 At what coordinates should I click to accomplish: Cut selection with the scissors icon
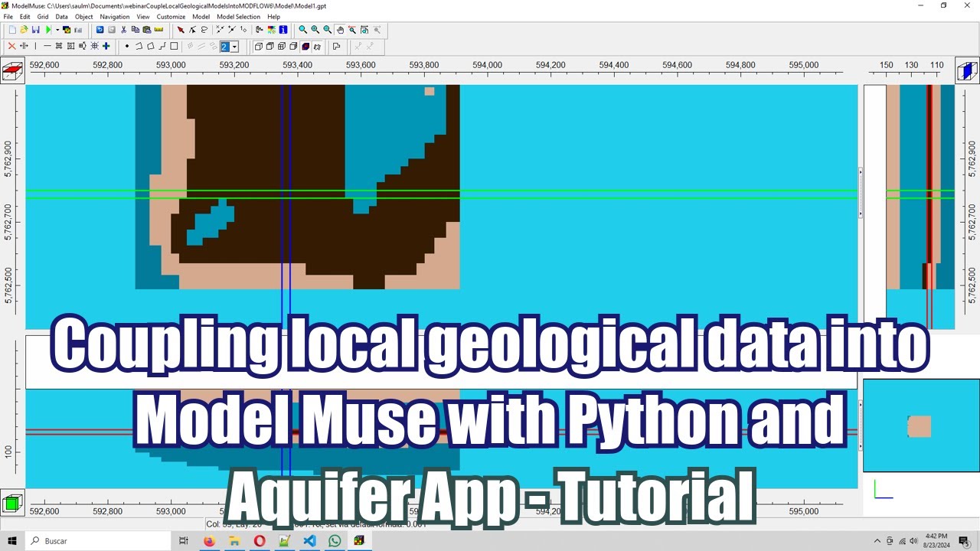pyautogui.click(x=123, y=30)
